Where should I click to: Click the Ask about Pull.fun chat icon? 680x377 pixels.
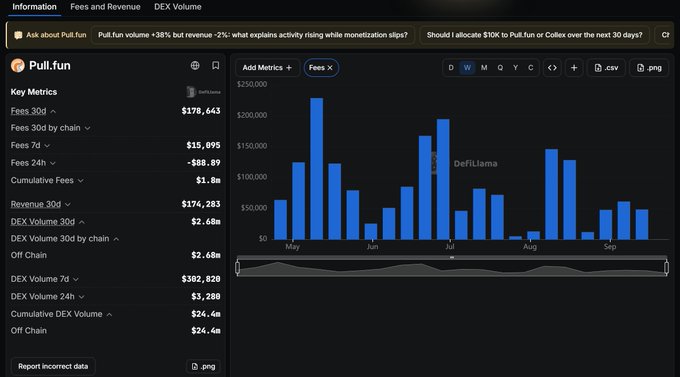click(18, 35)
